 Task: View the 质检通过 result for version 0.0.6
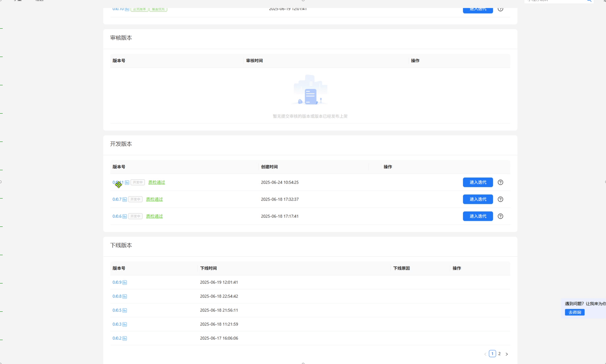pos(154,216)
